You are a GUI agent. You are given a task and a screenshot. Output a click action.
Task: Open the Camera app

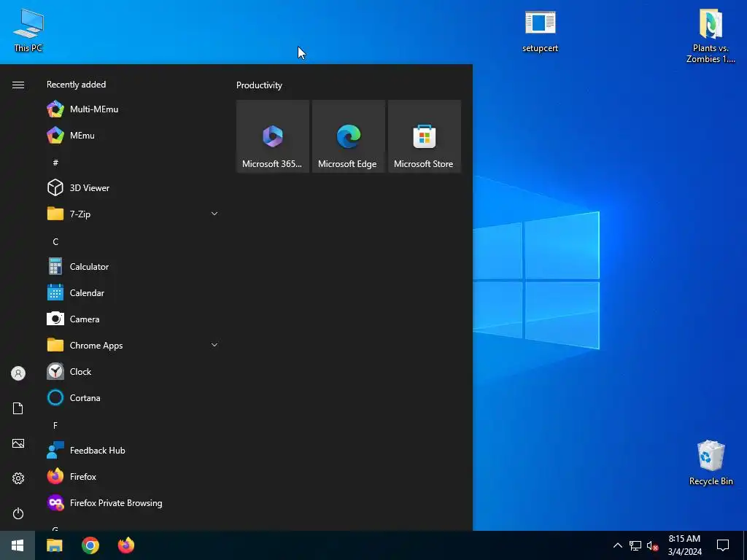click(133, 319)
